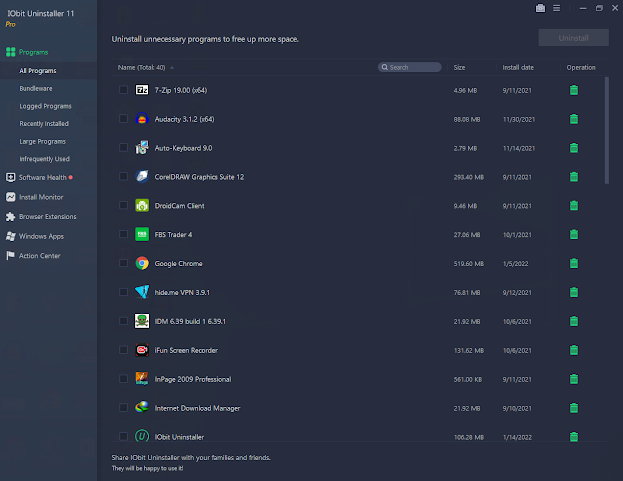Show Infrequently Used programs
Viewport: 623px width, 481px height.
(x=44, y=159)
